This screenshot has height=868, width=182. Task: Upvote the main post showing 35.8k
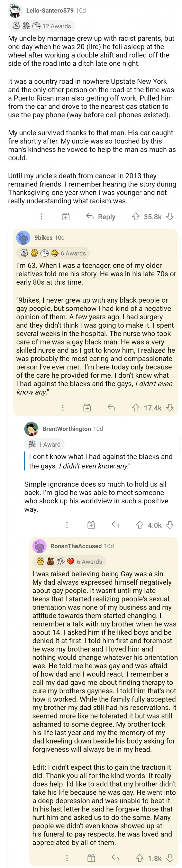pyautogui.click(x=136, y=217)
